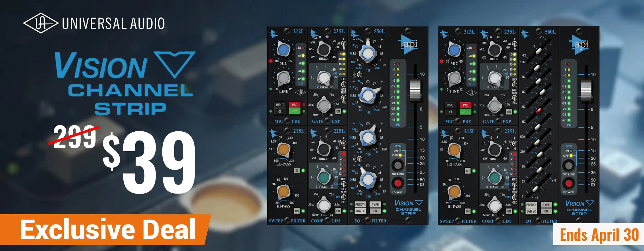Click the $39 sale price
The height and width of the screenshot is (251, 644).
(x=149, y=161)
